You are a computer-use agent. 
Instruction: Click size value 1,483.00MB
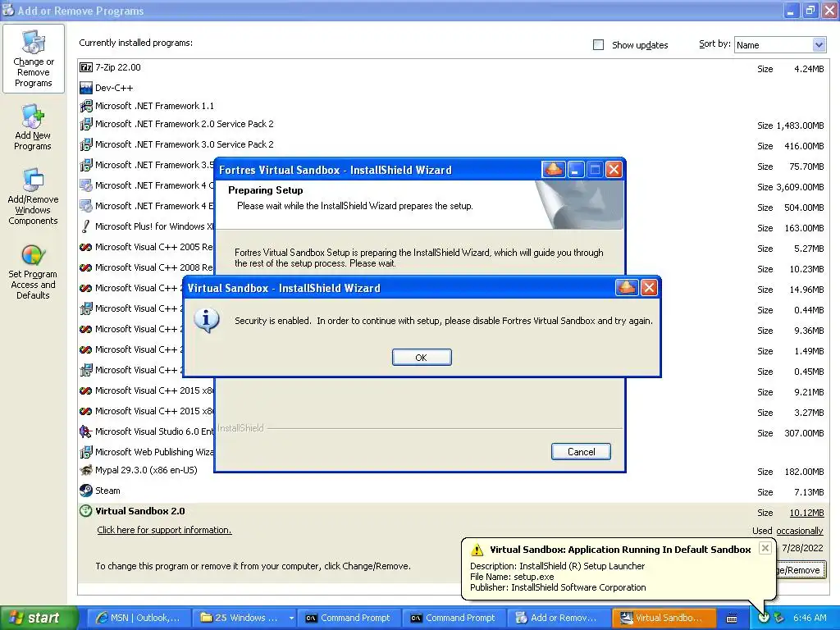coord(800,126)
